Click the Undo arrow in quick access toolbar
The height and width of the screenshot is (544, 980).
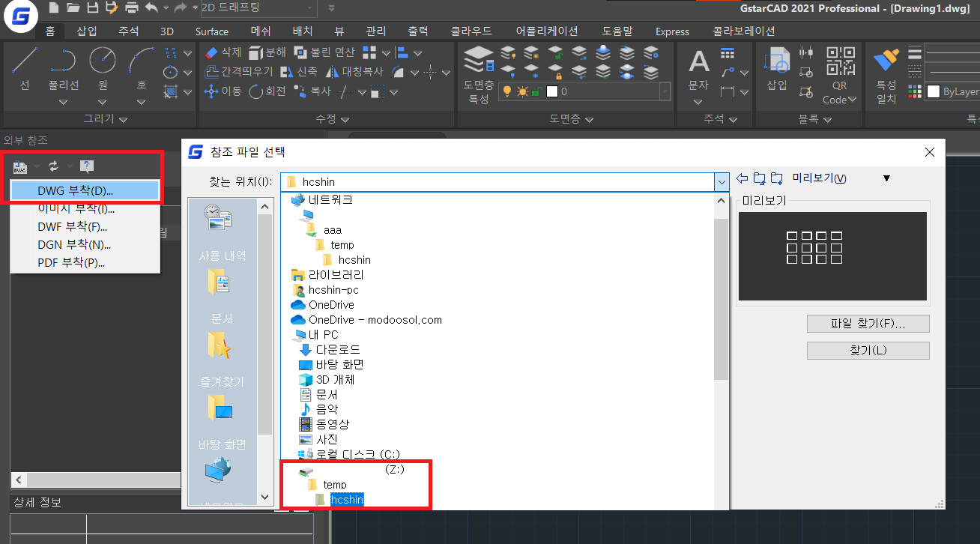[152, 8]
